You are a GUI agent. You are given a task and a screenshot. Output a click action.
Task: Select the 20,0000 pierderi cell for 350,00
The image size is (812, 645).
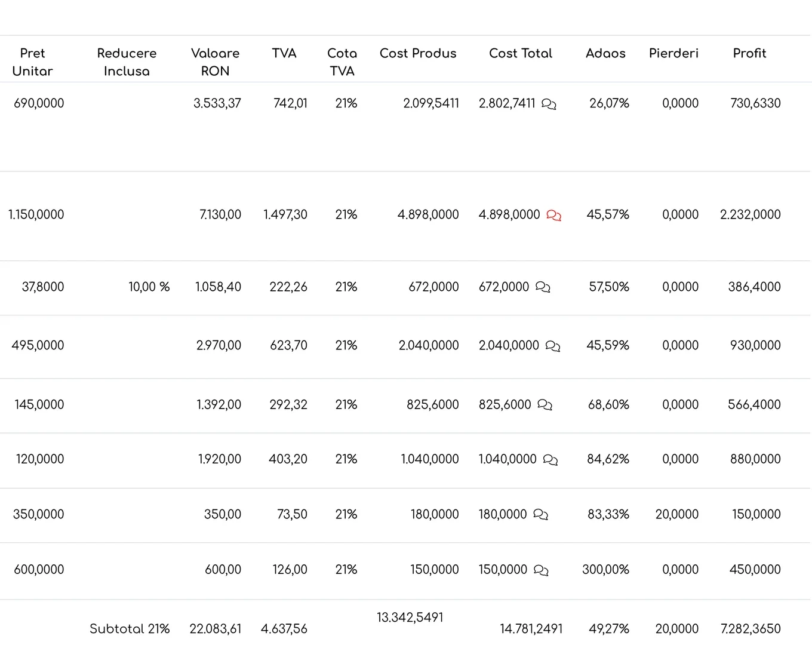[x=676, y=514]
